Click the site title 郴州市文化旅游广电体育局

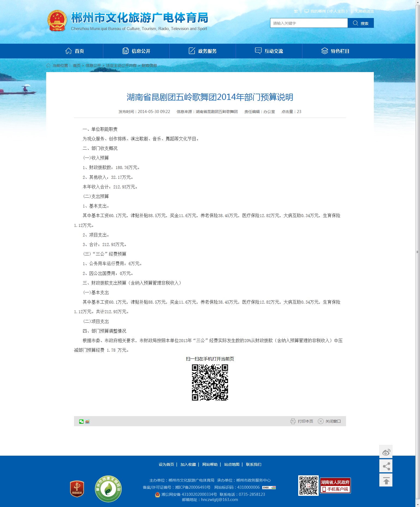[x=140, y=18]
